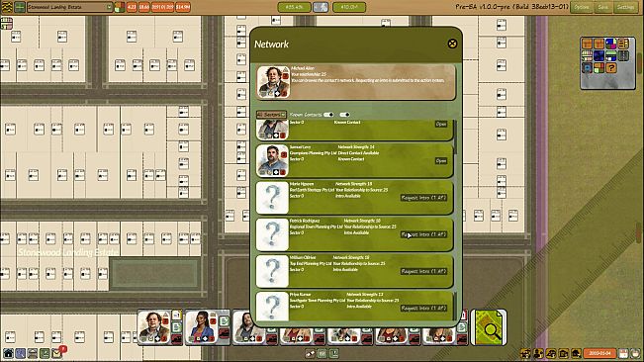Image resolution: width=644 pixels, height=362 pixels.
Task: Request intro to Maria Nguyen
Action: click(x=423, y=198)
